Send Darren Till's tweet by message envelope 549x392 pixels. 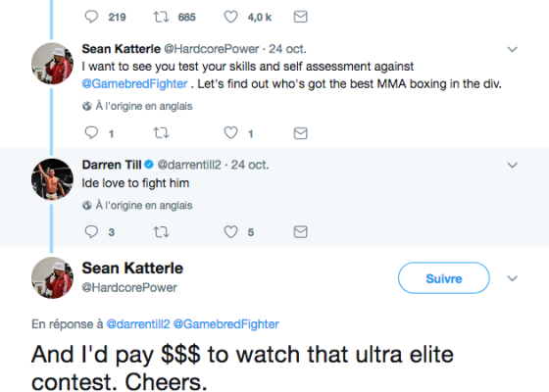[x=300, y=231]
